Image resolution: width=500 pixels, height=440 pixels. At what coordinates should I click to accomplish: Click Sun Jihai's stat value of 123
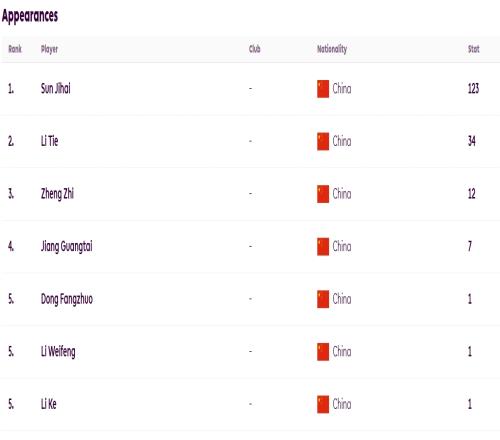(473, 89)
